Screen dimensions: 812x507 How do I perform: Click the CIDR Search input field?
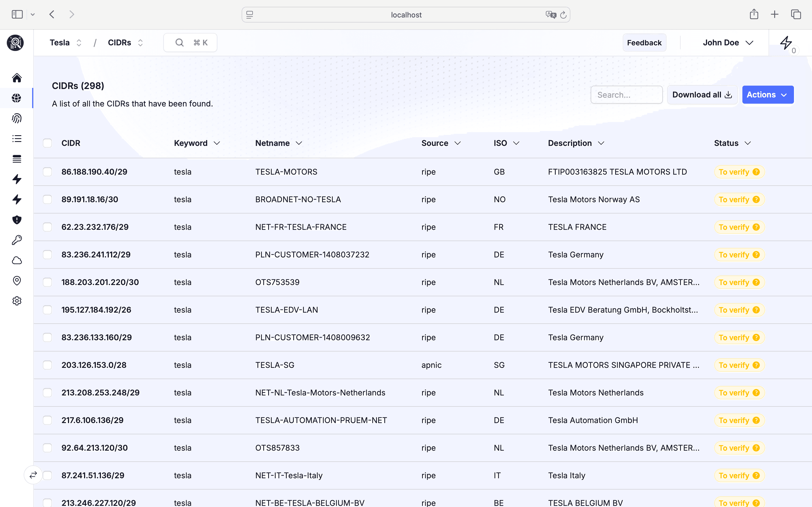(x=626, y=95)
